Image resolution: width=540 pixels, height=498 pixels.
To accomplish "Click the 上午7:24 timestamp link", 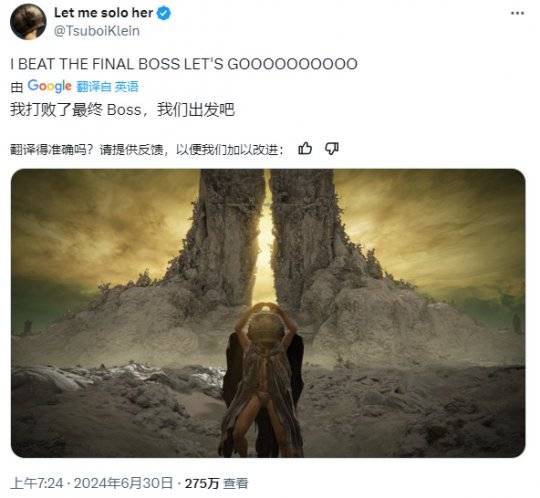I will click(x=37, y=483).
